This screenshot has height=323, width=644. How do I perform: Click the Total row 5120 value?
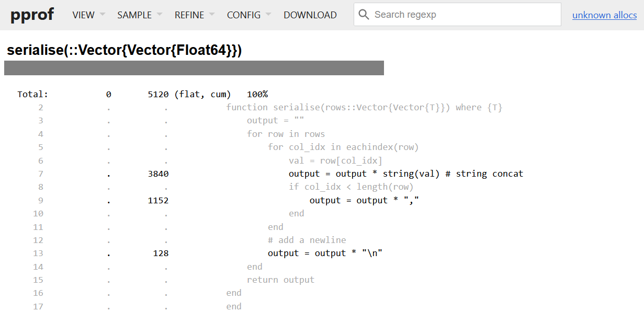tap(158, 95)
